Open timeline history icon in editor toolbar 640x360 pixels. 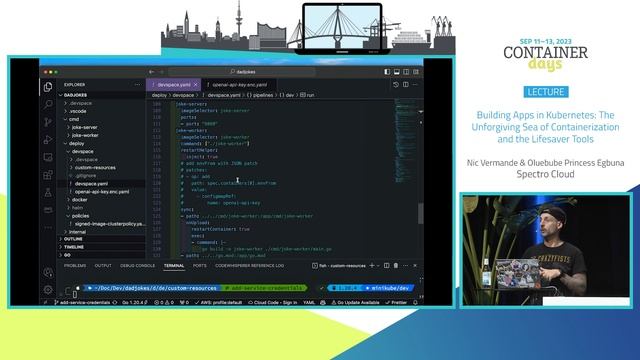(396, 84)
